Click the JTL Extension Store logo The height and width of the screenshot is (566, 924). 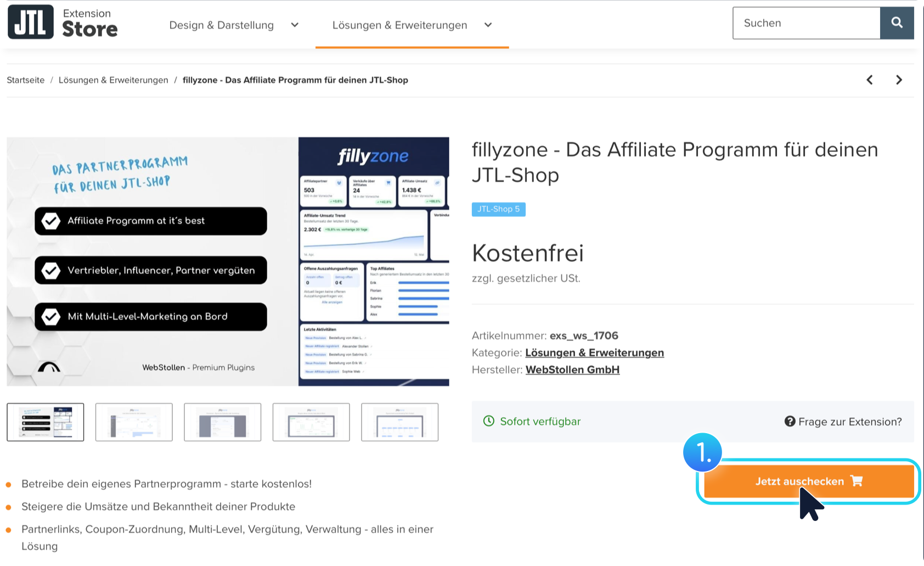[63, 23]
